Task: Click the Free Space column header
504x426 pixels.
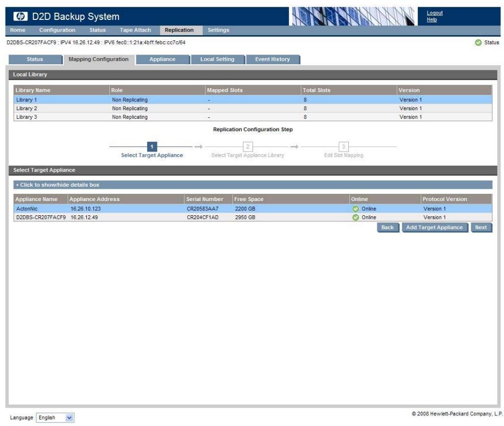Action: tap(291, 199)
